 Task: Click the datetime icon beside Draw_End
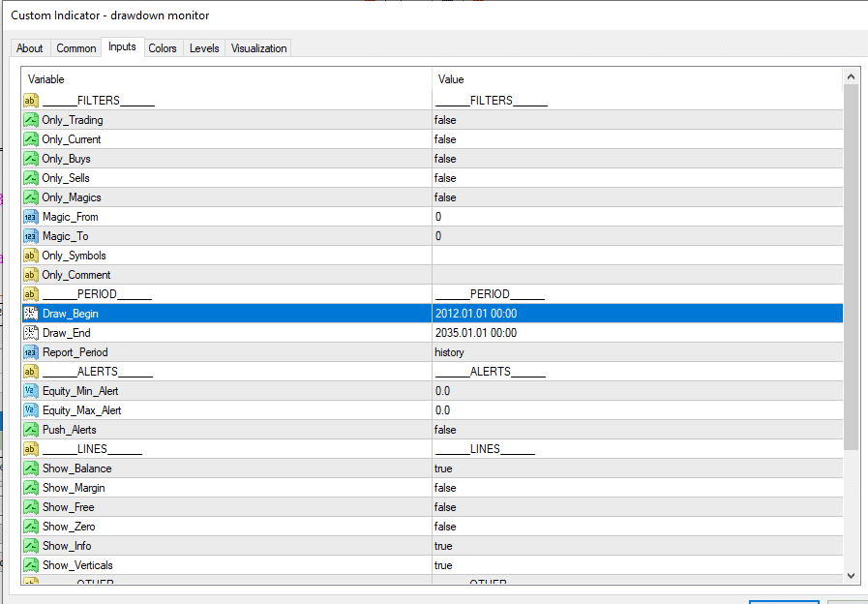[31, 333]
